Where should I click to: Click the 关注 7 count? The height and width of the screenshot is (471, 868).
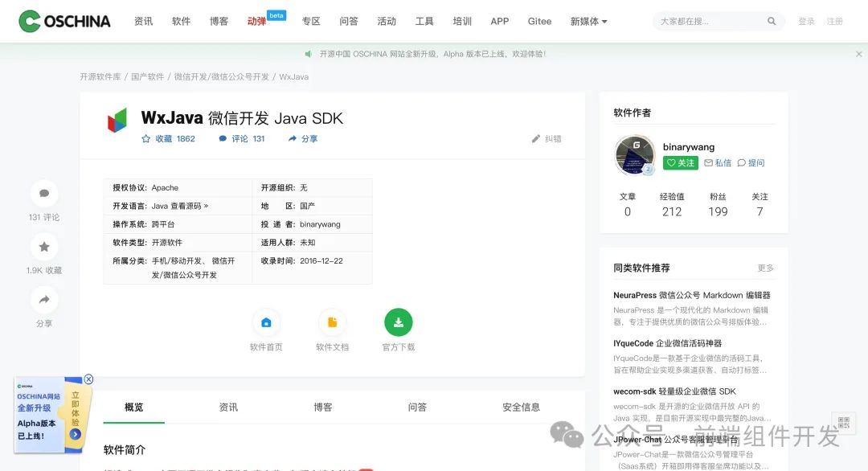(759, 205)
